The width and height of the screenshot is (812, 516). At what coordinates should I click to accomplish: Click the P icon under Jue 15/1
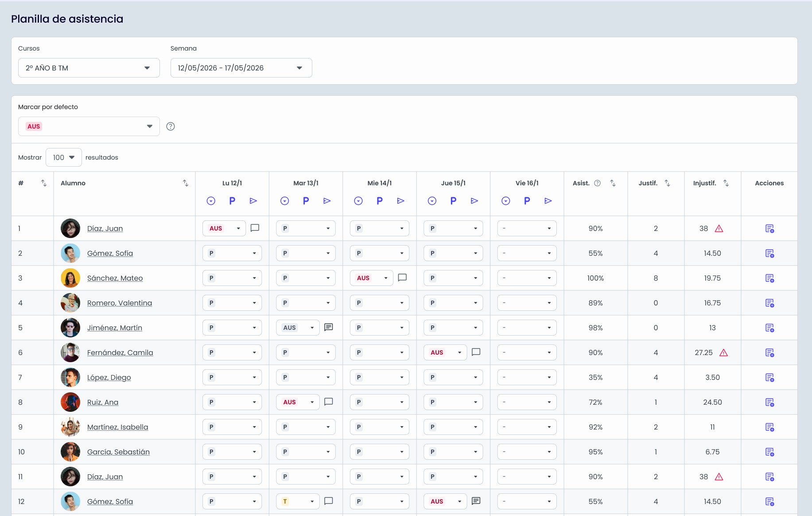click(453, 201)
